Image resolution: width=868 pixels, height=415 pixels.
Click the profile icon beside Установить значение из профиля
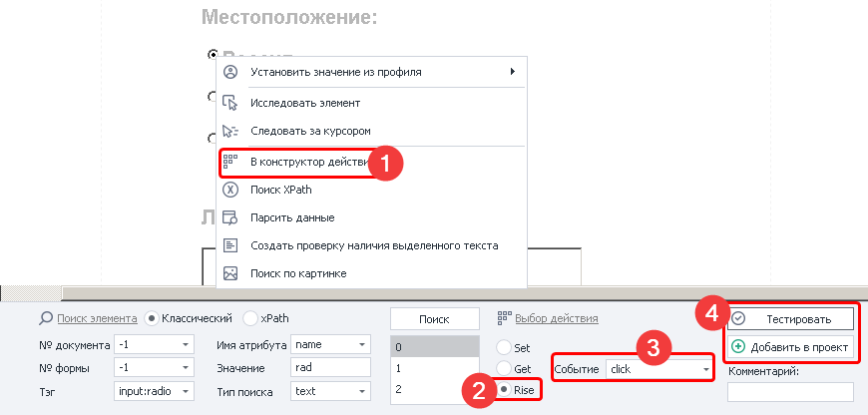pyautogui.click(x=230, y=72)
